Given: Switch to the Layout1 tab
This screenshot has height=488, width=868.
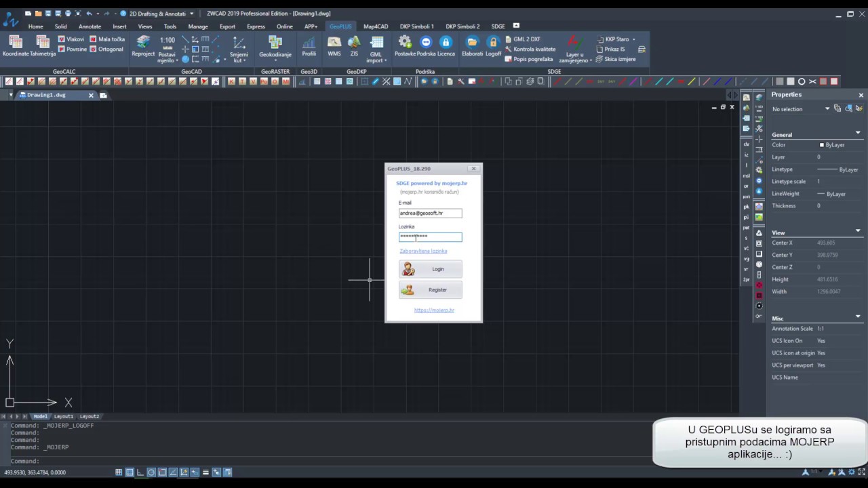Looking at the screenshot, I should (63, 416).
